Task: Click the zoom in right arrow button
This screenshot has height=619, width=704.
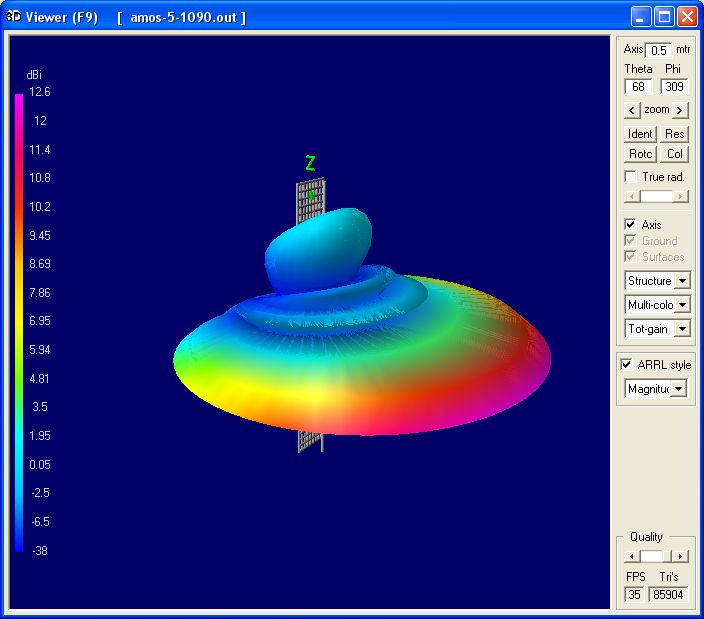Action: point(680,110)
